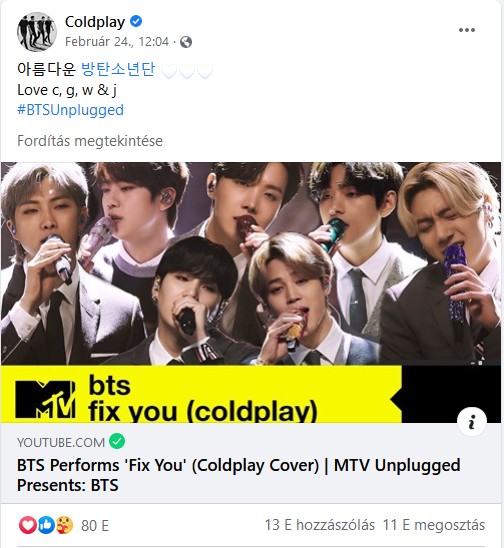The height and width of the screenshot is (548, 504).
Task: Open the 'BTS Performs Fix You' link title
Action: pos(238,475)
